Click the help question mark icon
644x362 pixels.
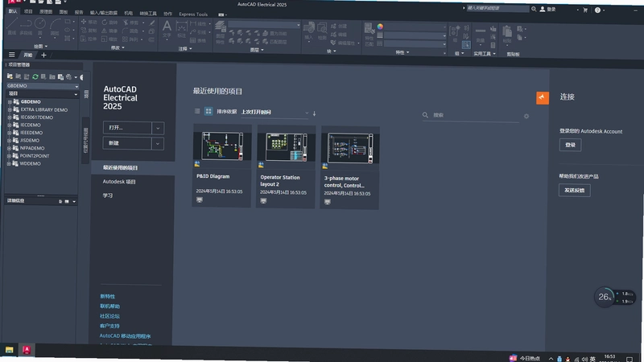tap(597, 10)
